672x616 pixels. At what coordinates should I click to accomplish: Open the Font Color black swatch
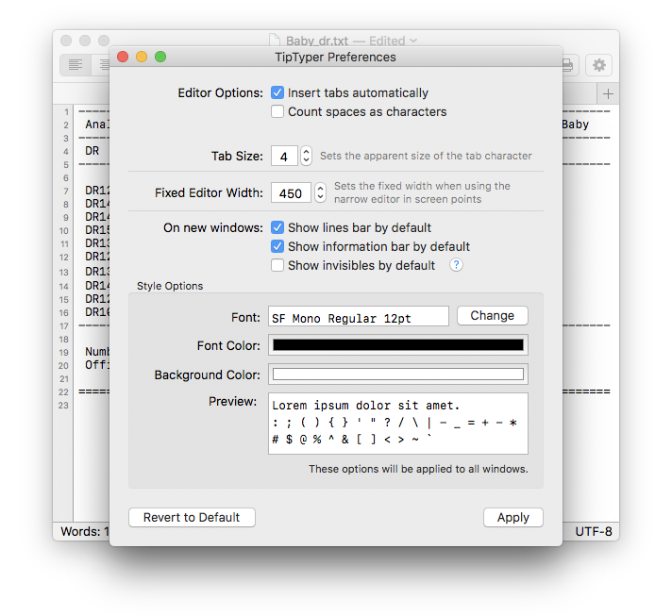[x=397, y=345]
